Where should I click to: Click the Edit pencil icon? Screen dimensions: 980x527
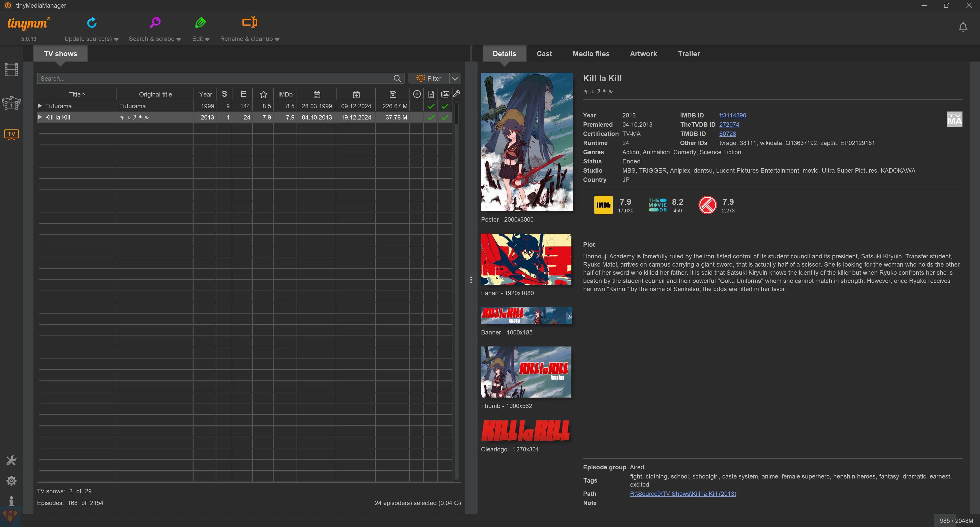click(x=201, y=23)
